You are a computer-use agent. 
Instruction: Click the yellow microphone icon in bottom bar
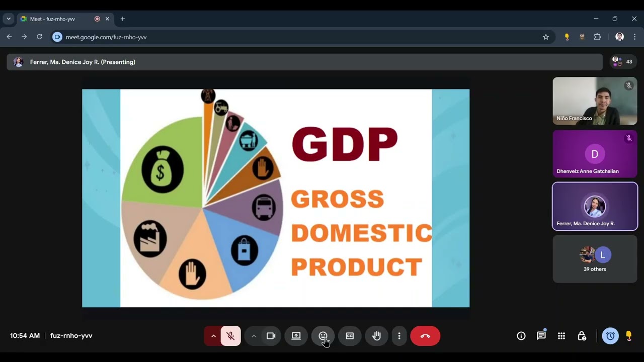point(628,336)
